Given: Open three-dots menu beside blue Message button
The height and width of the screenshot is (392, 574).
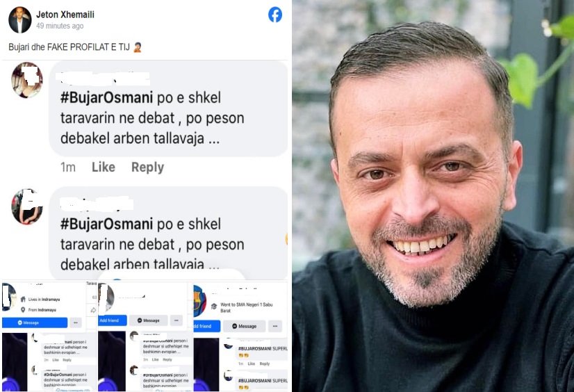Looking at the screenshot, I should tap(76, 322).
